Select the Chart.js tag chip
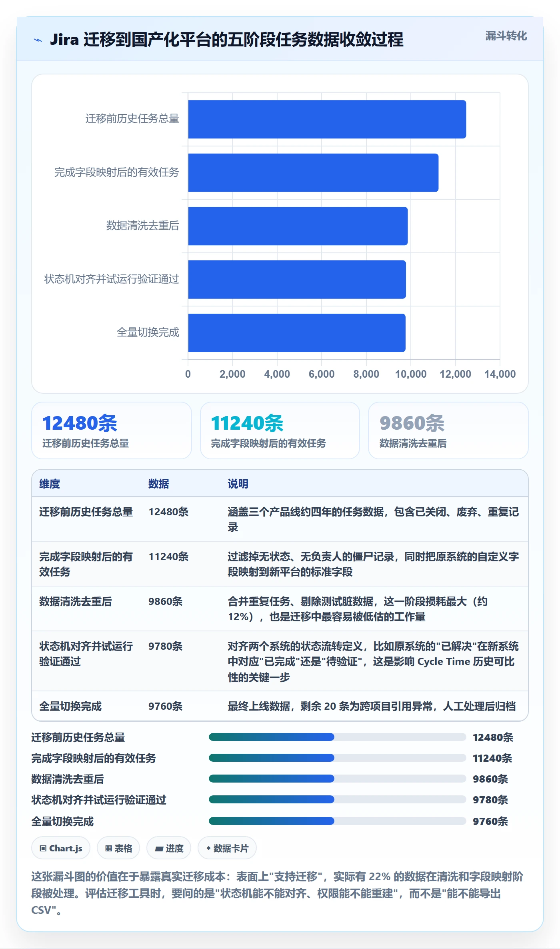The image size is (560, 949). 61,848
